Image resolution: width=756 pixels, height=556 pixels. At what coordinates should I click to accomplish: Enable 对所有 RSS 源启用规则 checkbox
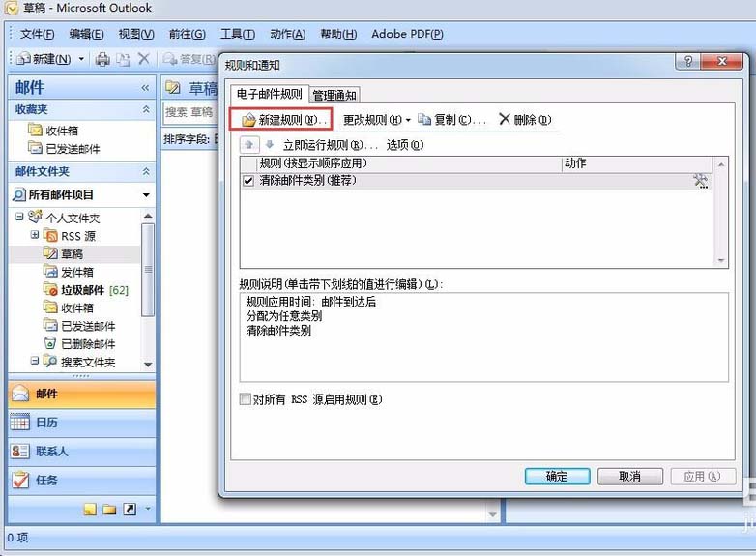click(246, 399)
